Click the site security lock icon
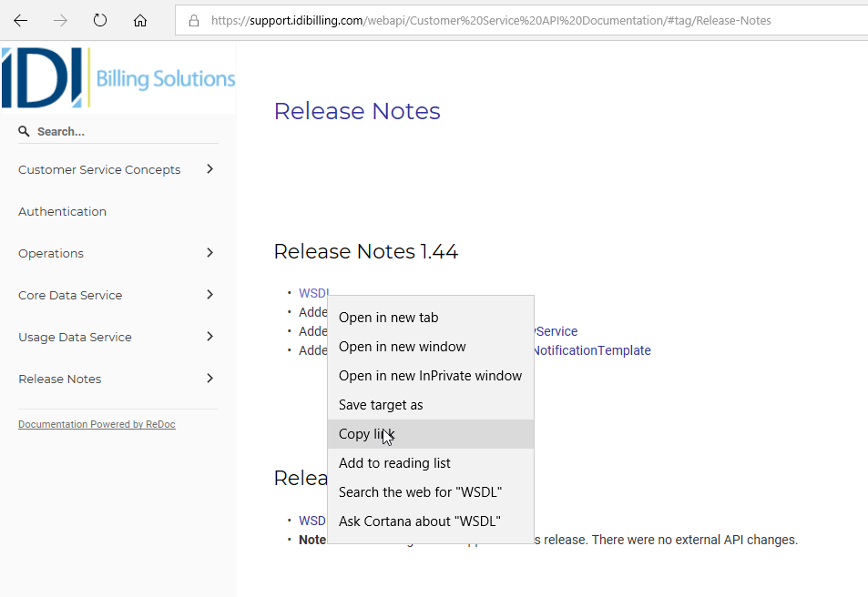This screenshot has height=597, width=868. [x=193, y=20]
